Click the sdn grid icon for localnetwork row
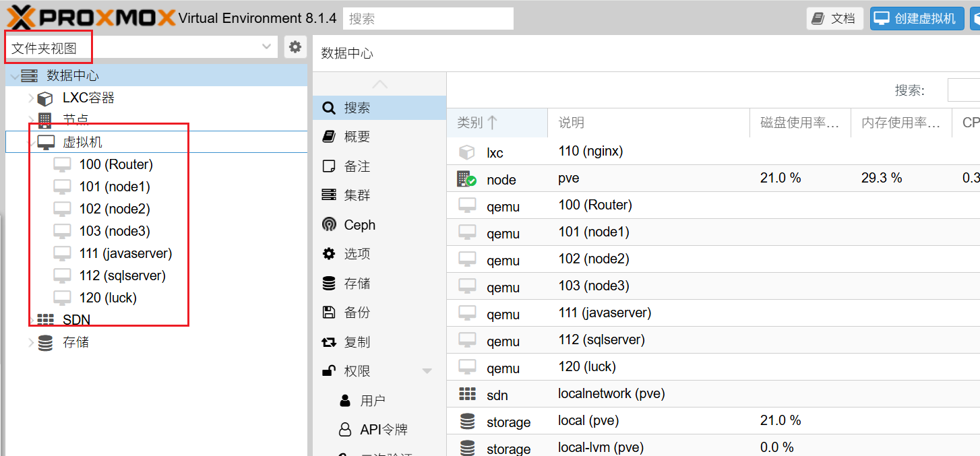 point(466,394)
